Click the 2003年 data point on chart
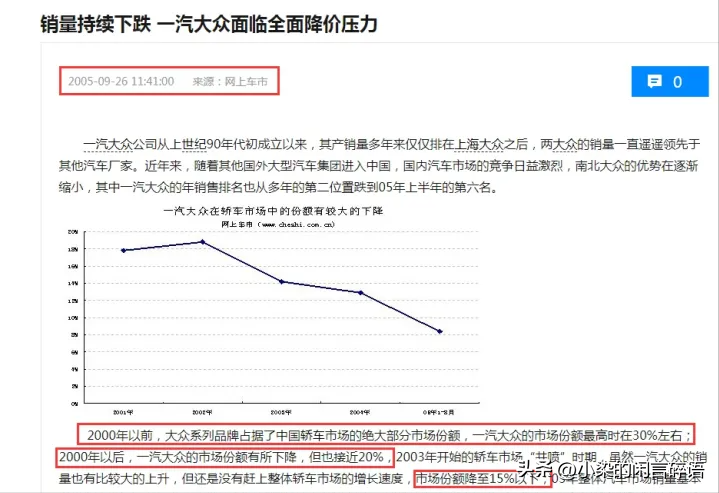719x493 pixels. 282,282
